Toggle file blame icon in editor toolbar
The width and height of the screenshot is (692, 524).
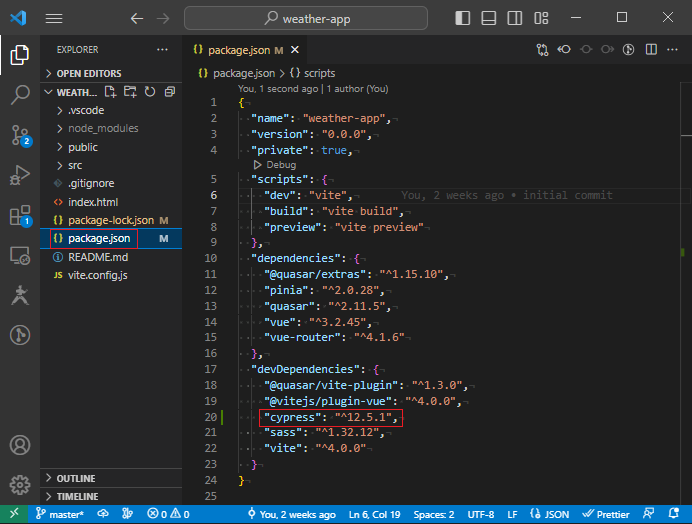[628, 49]
